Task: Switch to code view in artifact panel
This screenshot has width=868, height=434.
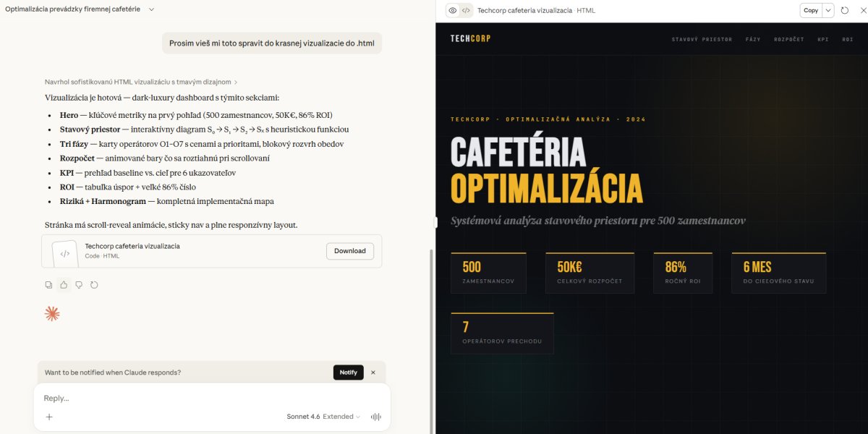Action: point(467,11)
